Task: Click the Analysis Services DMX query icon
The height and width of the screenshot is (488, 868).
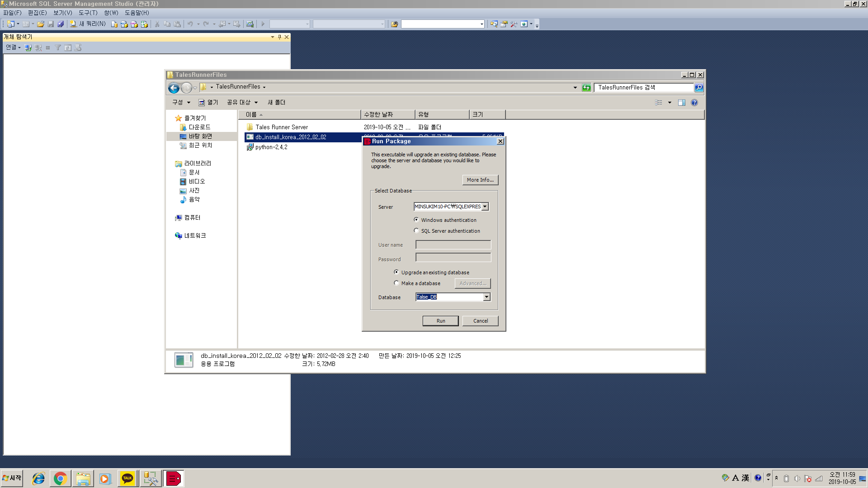Action: pos(134,24)
